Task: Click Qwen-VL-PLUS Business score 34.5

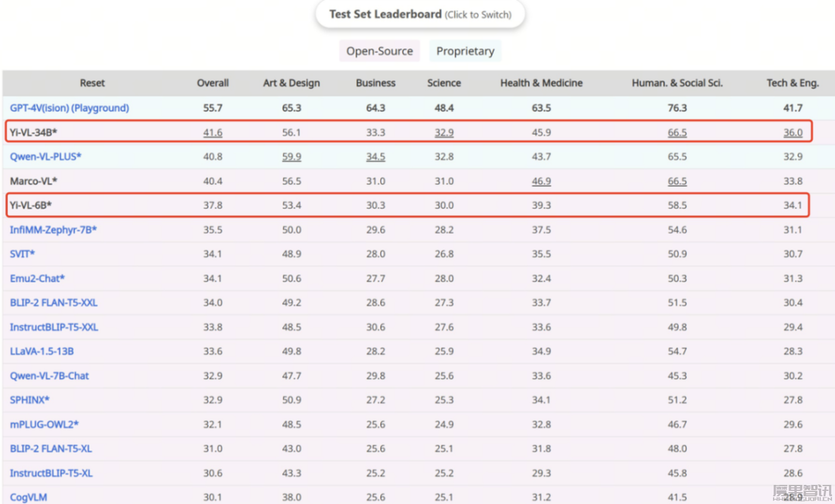Action: pyautogui.click(x=376, y=157)
